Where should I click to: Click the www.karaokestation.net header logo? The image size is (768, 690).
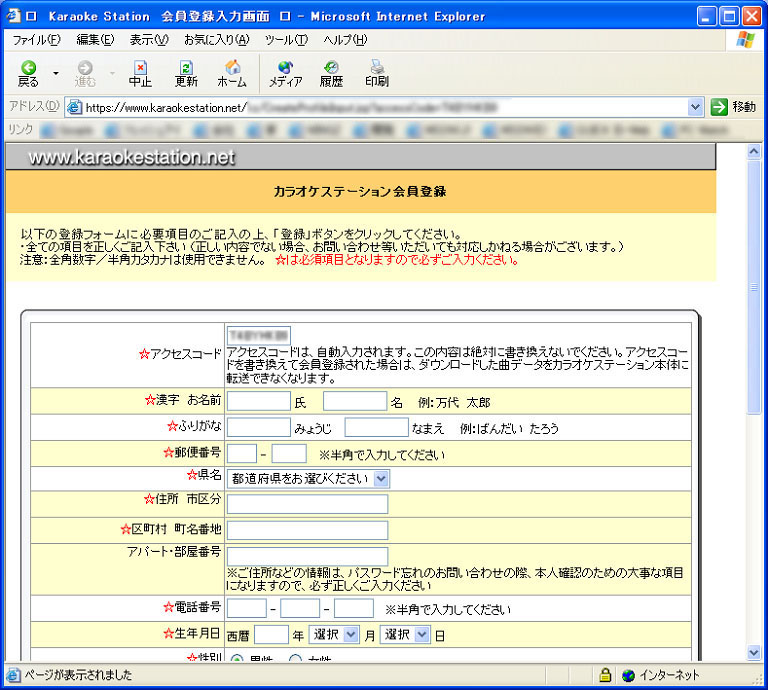(x=132, y=157)
